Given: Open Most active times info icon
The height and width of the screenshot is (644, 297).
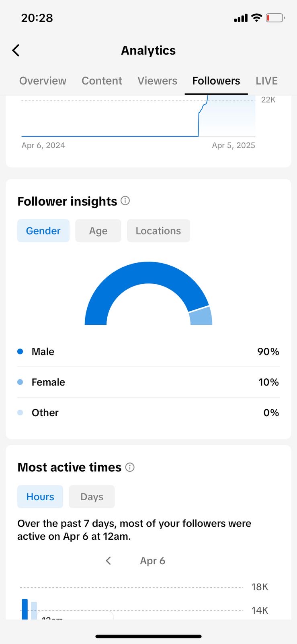Looking at the screenshot, I should tap(130, 467).
